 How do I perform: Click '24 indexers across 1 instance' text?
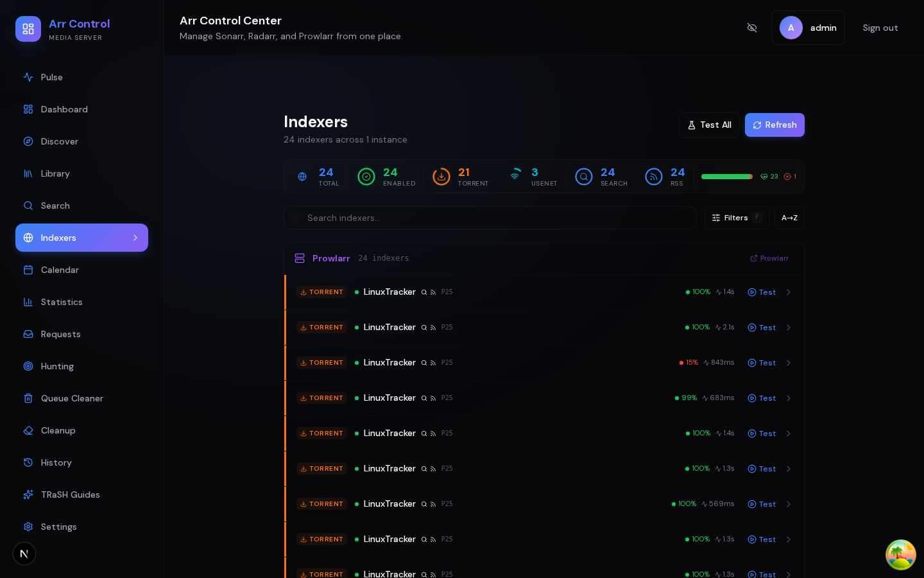pos(345,139)
